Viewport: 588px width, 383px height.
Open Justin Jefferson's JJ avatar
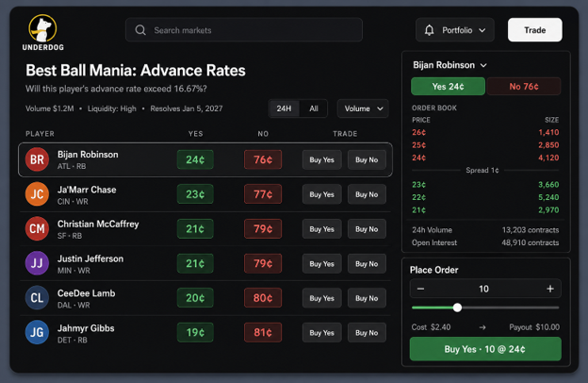(37, 263)
